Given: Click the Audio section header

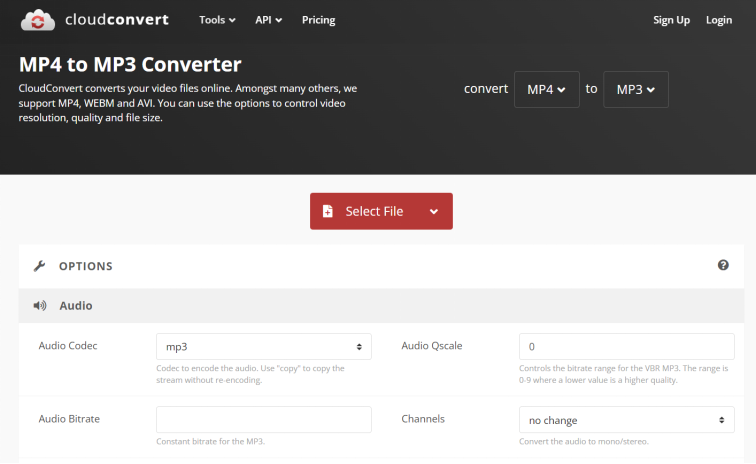Looking at the screenshot, I should pyautogui.click(x=381, y=306).
